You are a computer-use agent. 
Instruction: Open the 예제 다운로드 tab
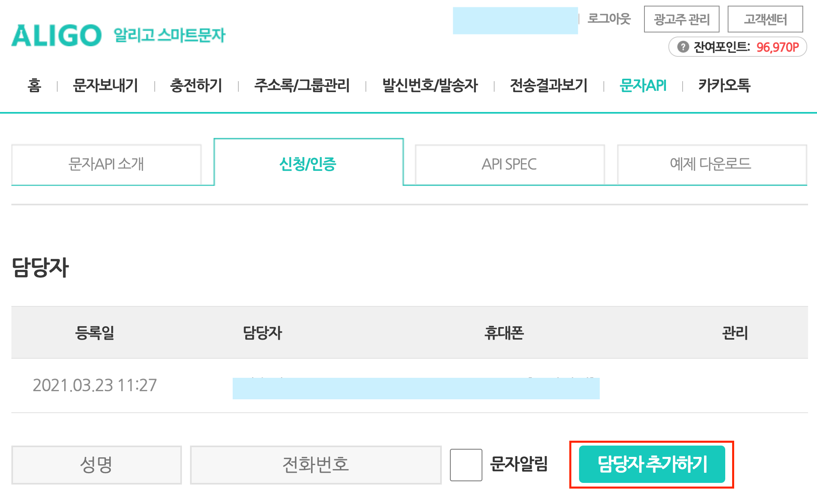[x=711, y=164]
